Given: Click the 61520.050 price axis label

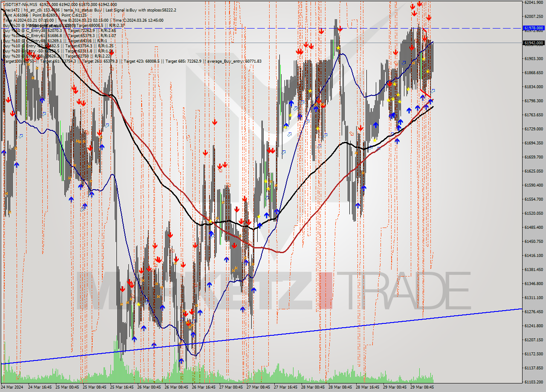Looking at the screenshot, I should (x=534, y=213).
